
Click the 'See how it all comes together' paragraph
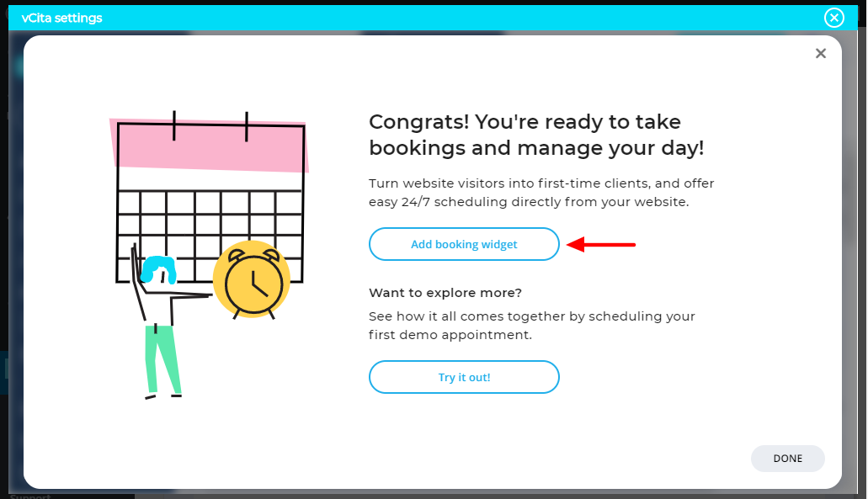coord(531,326)
